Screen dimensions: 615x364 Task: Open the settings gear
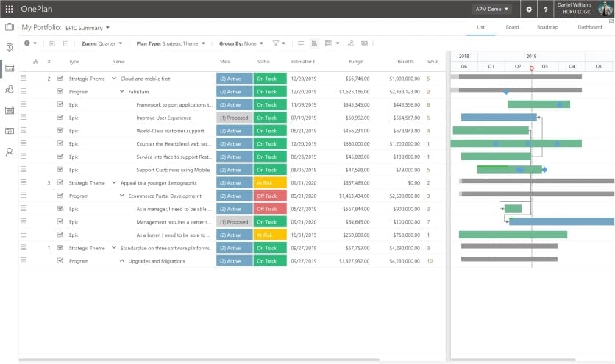(529, 9)
